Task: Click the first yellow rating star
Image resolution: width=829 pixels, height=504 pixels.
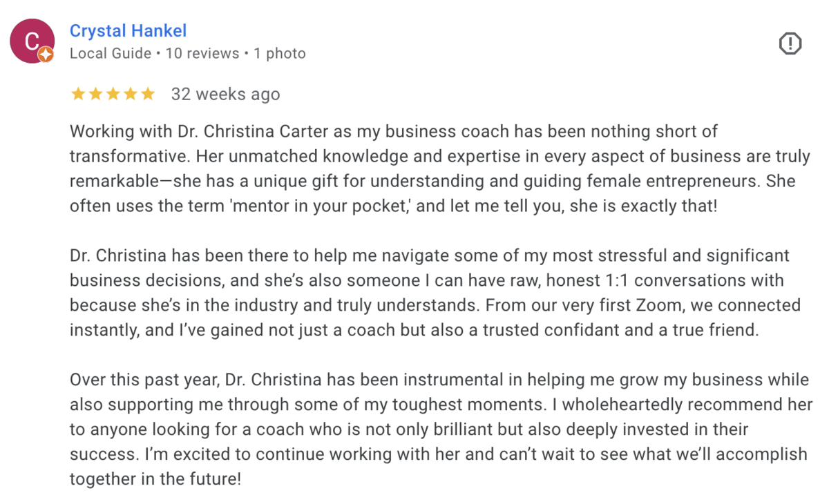Action: 77,95
